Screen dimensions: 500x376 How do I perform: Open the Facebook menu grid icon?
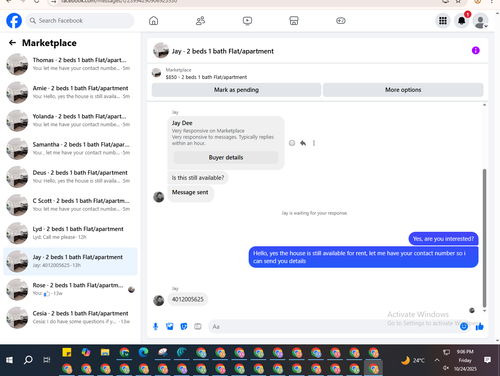tap(443, 21)
